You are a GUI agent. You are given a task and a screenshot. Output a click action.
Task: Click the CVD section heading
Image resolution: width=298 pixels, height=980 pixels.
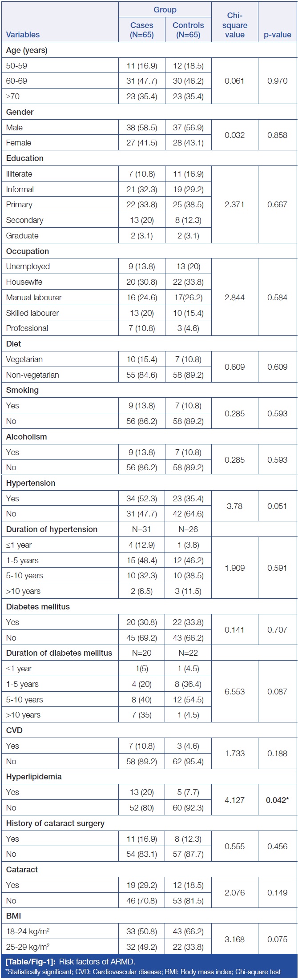pos(14,730)
